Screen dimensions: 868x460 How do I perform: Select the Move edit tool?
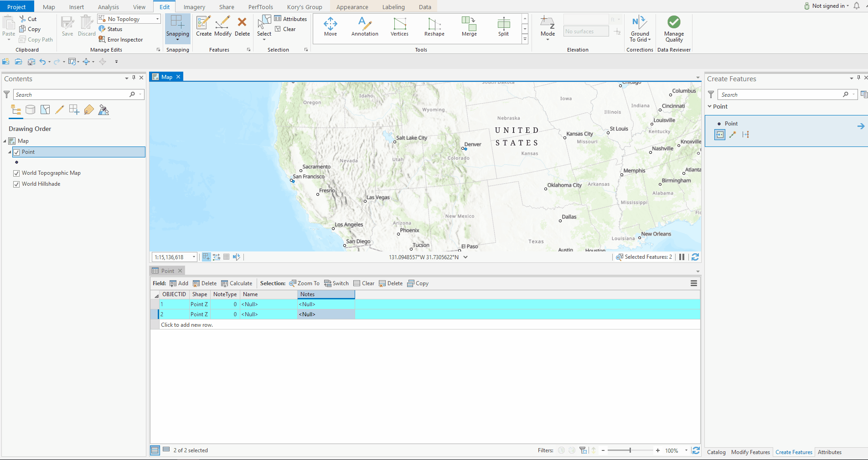click(x=331, y=27)
